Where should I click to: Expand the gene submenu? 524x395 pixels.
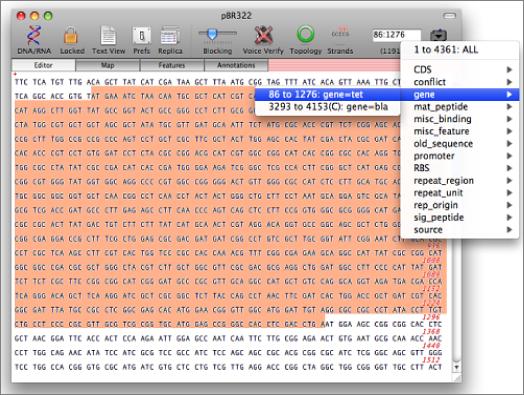[460, 94]
